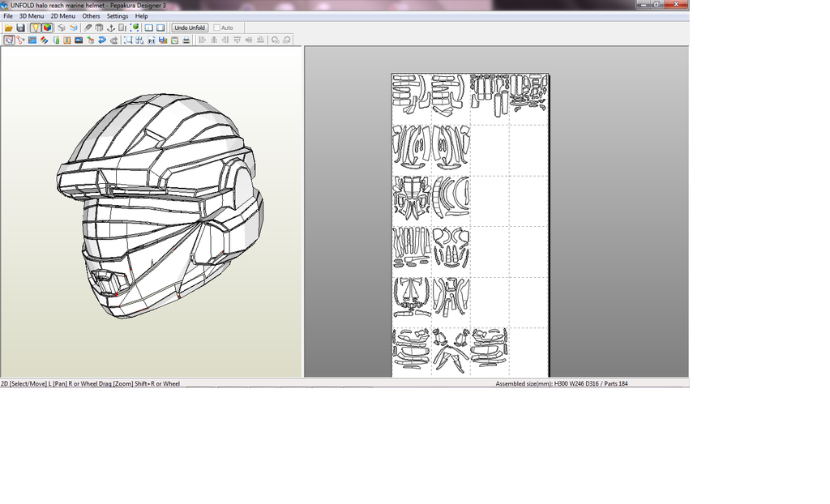Click the gray panel icon beside anchor
The image size is (830, 504).
[122, 28]
